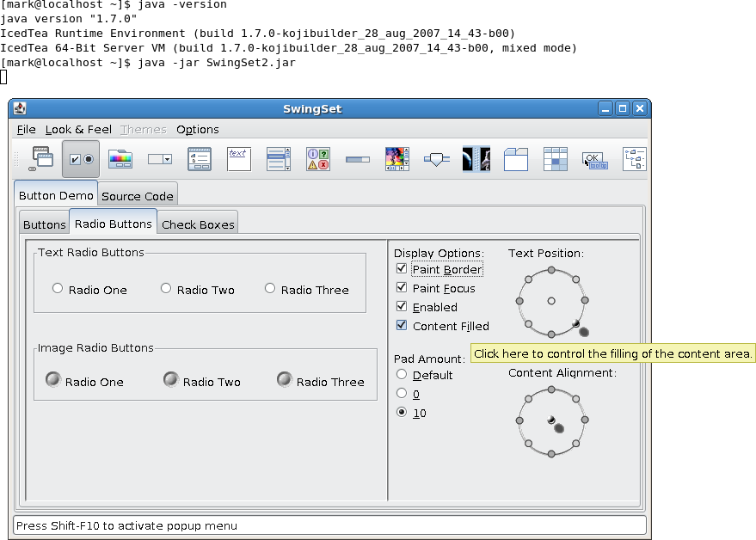Uncheck the Paint Border checkbox
Screen dimensions: 756x540
[x=402, y=268]
